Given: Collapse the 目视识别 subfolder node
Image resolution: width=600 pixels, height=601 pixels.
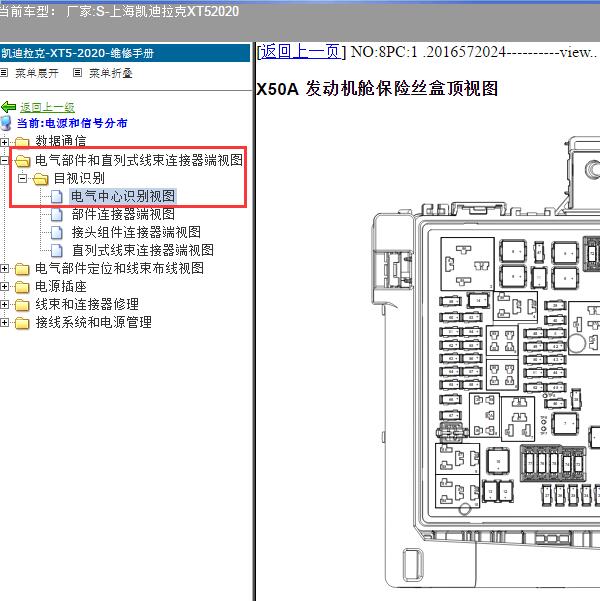Looking at the screenshot, I should (x=23, y=178).
